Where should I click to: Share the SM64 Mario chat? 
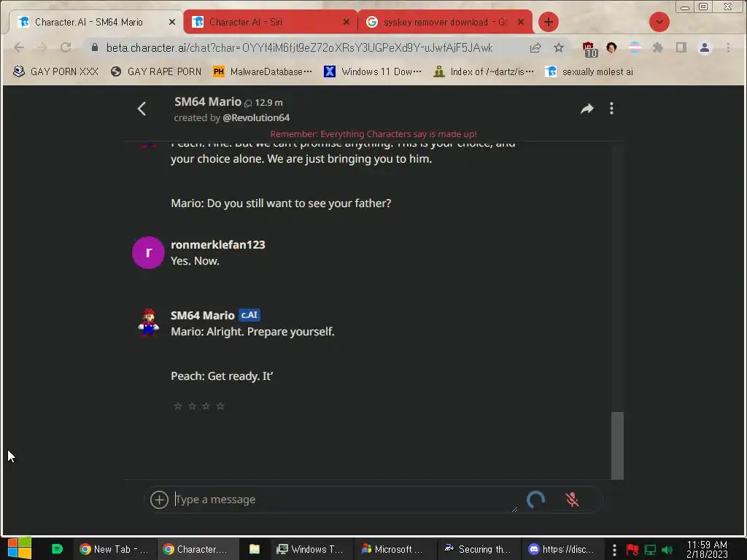pyautogui.click(x=587, y=109)
